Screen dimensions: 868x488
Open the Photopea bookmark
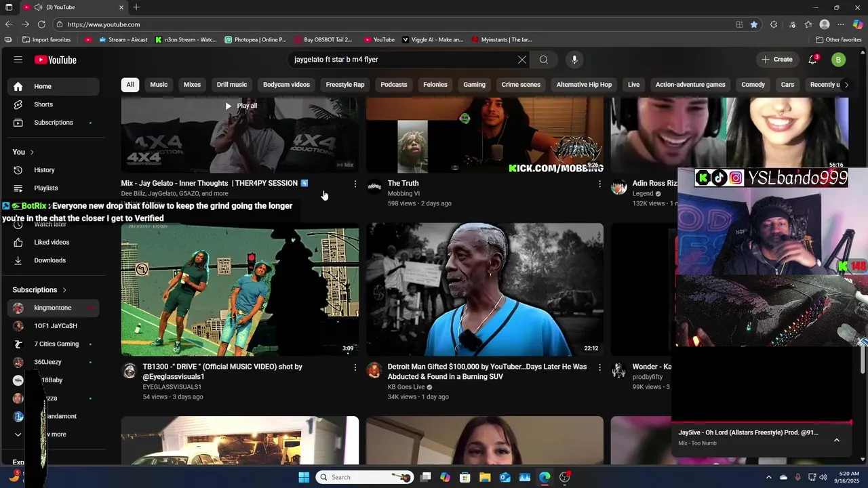256,40
